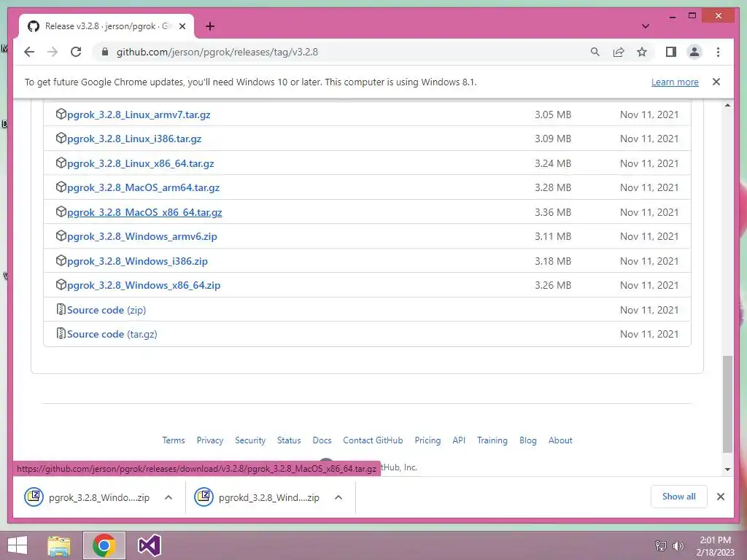The height and width of the screenshot is (560, 747).
Task: Download pgrok_3.2.8_MacOS_x86_64.tar.gz
Action: click(x=144, y=212)
